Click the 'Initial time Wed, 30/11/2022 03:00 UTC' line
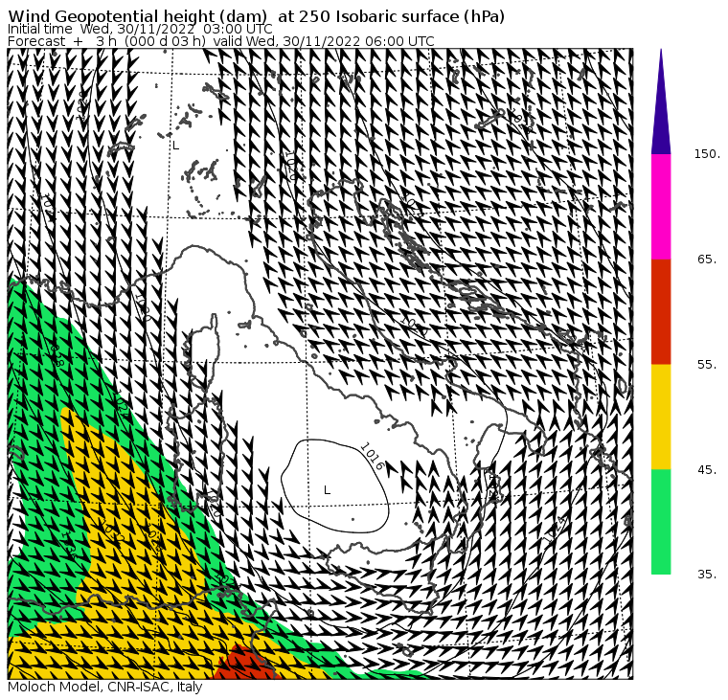The height and width of the screenshot is (700, 728). (x=140, y=29)
